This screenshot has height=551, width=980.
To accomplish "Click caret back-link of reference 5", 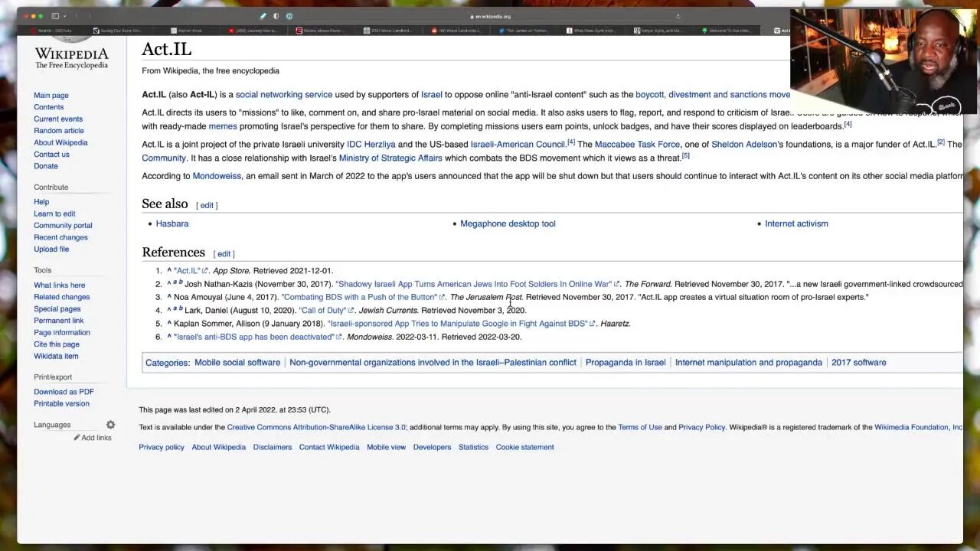I will 169,323.
